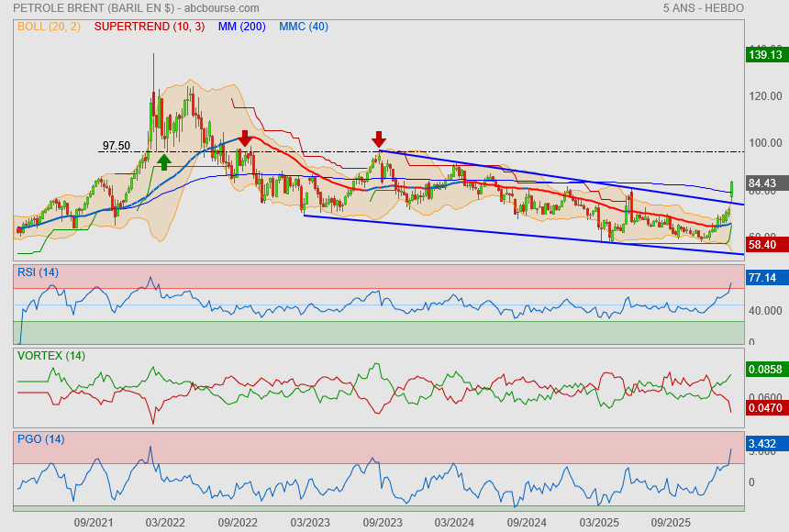The height and width of the screenshot is (532, 789).
Task: Click the green up arrow buy signal
Action: (x=163, y=161)
